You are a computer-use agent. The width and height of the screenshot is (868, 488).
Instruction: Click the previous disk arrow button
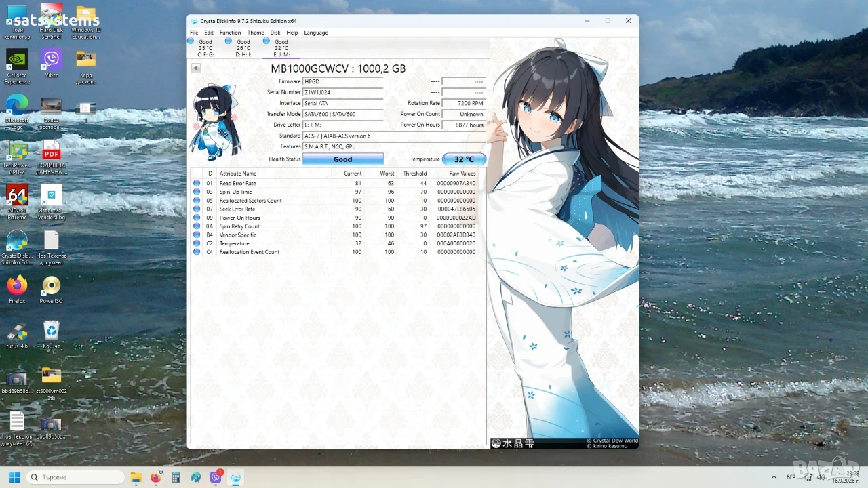click(195, 68)
